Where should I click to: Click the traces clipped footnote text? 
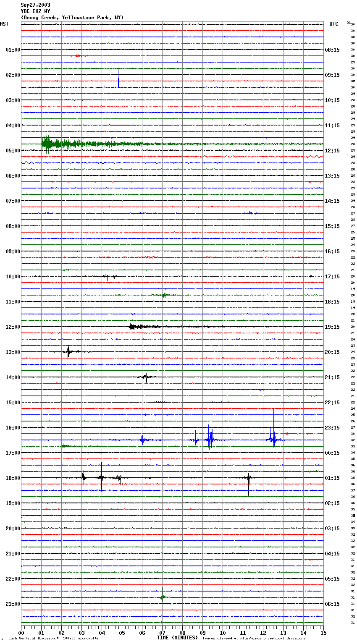pyautogui.click(x=254, y=639)
